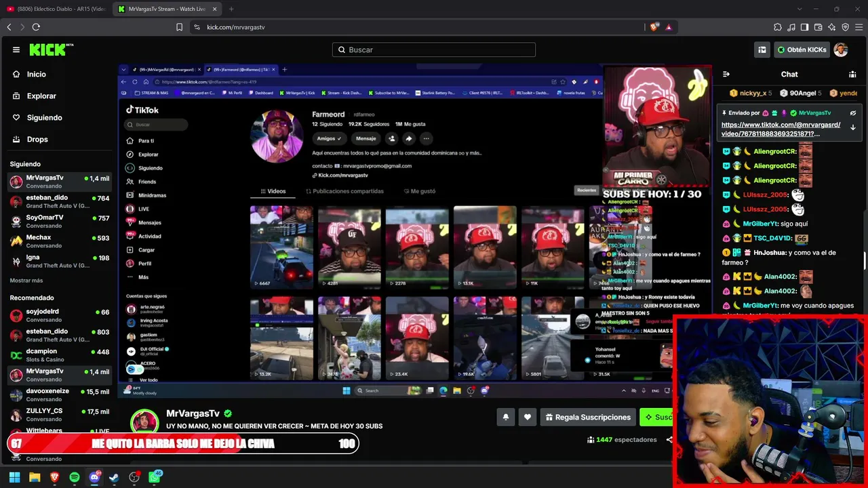
Task: Open File Explorer from the taskbar
Action: point(35,477)
